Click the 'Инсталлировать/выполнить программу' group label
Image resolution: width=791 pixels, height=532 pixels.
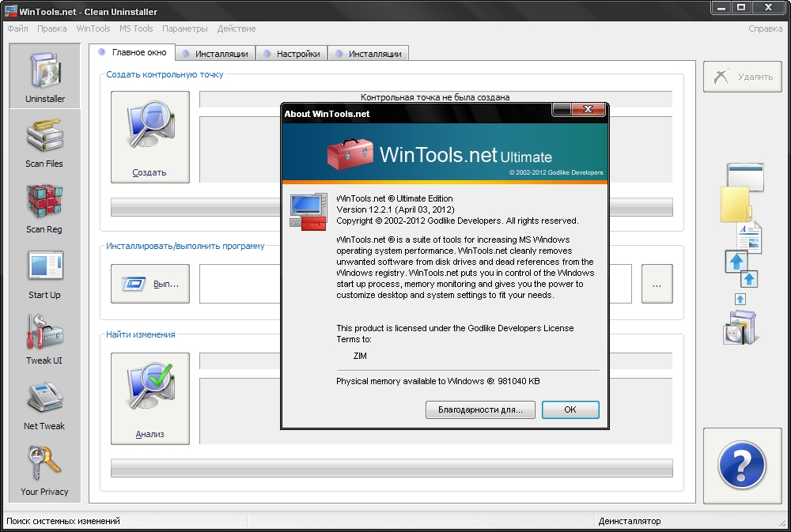click(x=185, y=246)
